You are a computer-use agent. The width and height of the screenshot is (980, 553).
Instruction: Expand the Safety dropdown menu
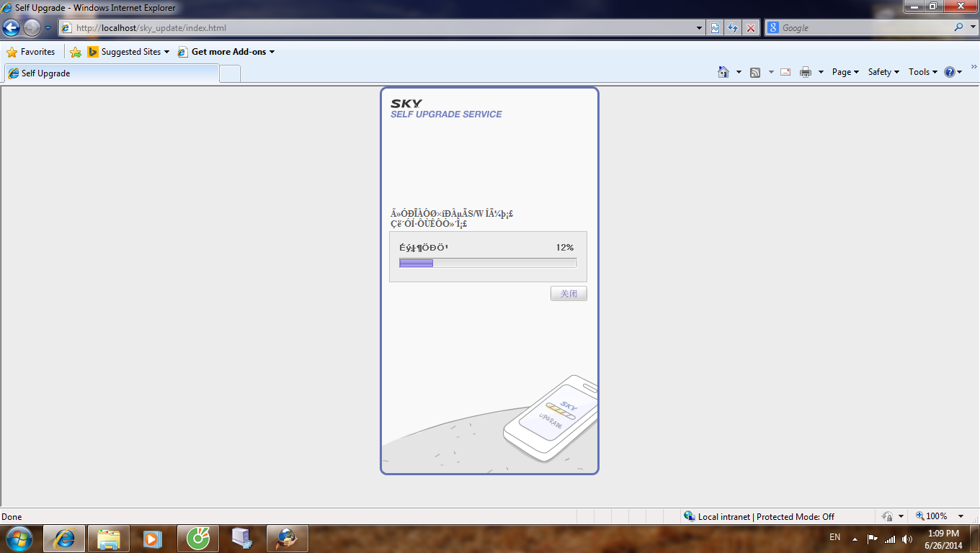(x=883, y=72)
